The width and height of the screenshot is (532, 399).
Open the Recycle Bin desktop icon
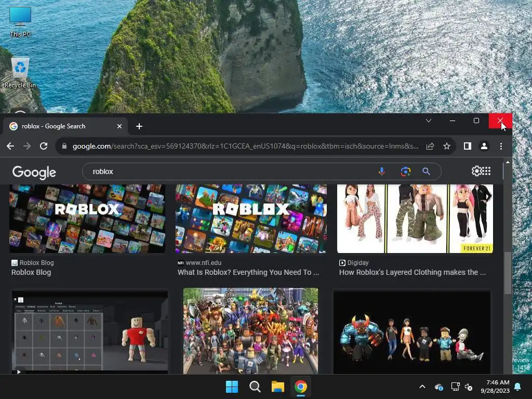tap(20, 73)
